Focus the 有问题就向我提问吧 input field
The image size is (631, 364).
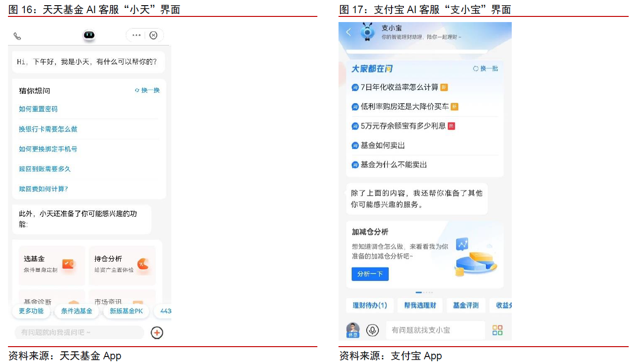click(79, 332)
